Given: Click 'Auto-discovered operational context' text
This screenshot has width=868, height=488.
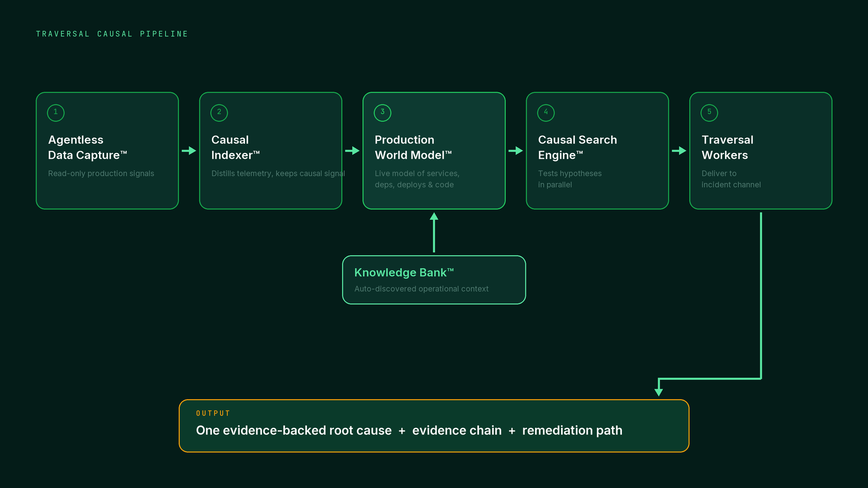Looking at the screenshot, I should (421, 289).
